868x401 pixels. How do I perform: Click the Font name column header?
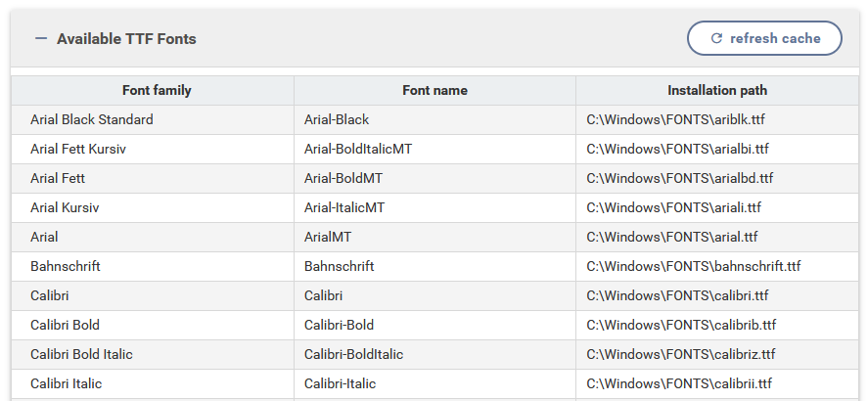434,90
